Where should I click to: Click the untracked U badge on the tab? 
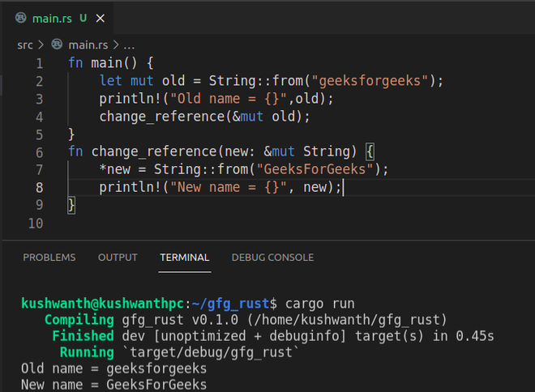[83, 17]
